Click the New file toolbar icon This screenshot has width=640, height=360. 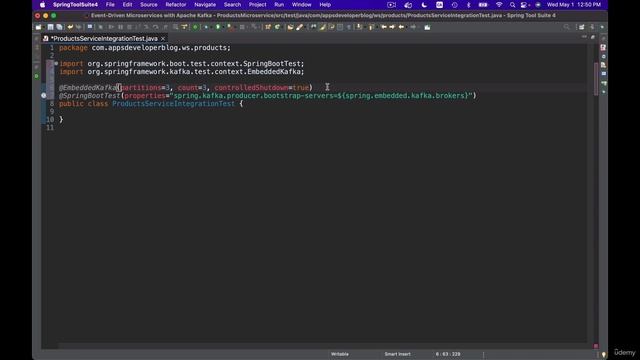[x=38, y=27]
